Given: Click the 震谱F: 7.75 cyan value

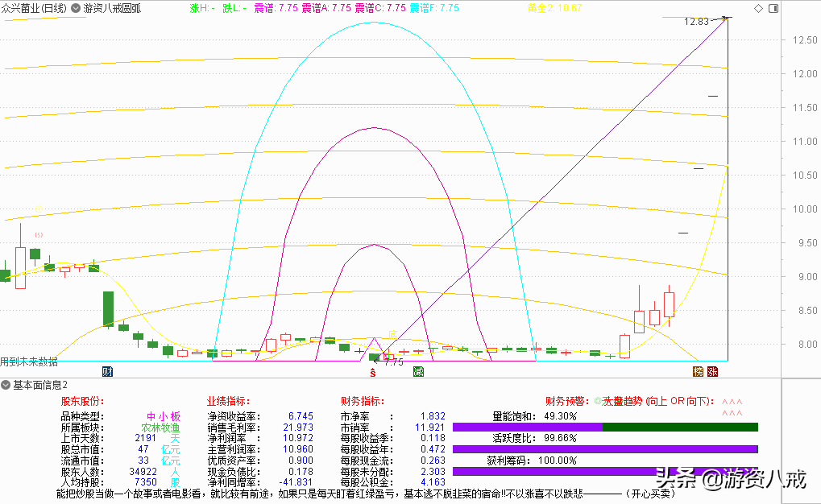Looking at the screenshot, I should 434,8.
